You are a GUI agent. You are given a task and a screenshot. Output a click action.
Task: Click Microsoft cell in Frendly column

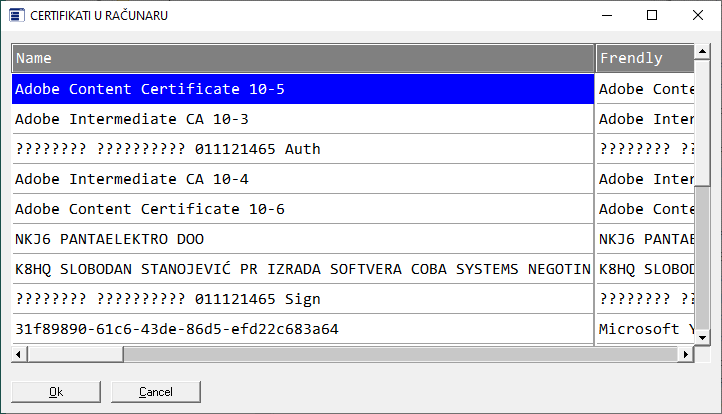pyautogui.click(x=645, y=328)
